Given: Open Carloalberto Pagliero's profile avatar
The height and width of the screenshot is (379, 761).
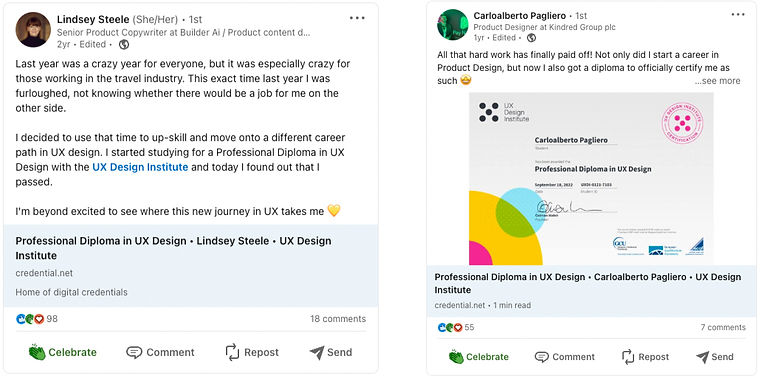Looking at the screenshot, I should tap(452, 24).
